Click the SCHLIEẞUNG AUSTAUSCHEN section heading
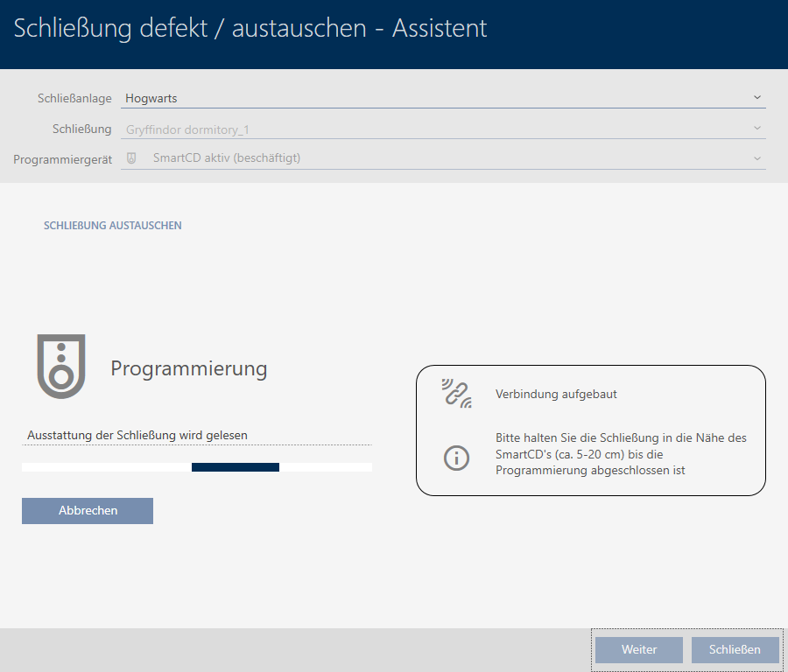 (113, 226)
